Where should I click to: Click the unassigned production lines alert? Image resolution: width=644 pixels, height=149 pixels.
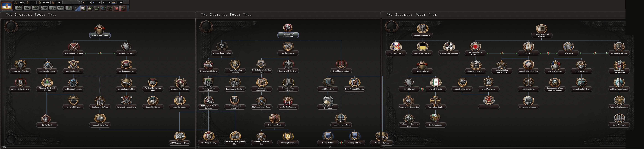[x=97, y=8]
